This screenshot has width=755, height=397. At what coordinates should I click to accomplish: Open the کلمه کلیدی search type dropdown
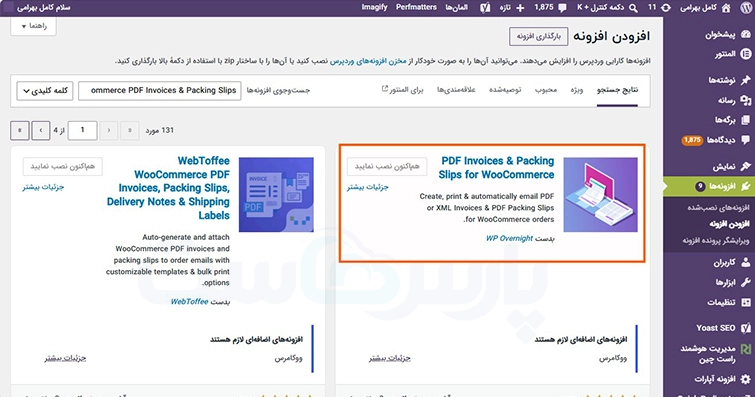point(45,91)
